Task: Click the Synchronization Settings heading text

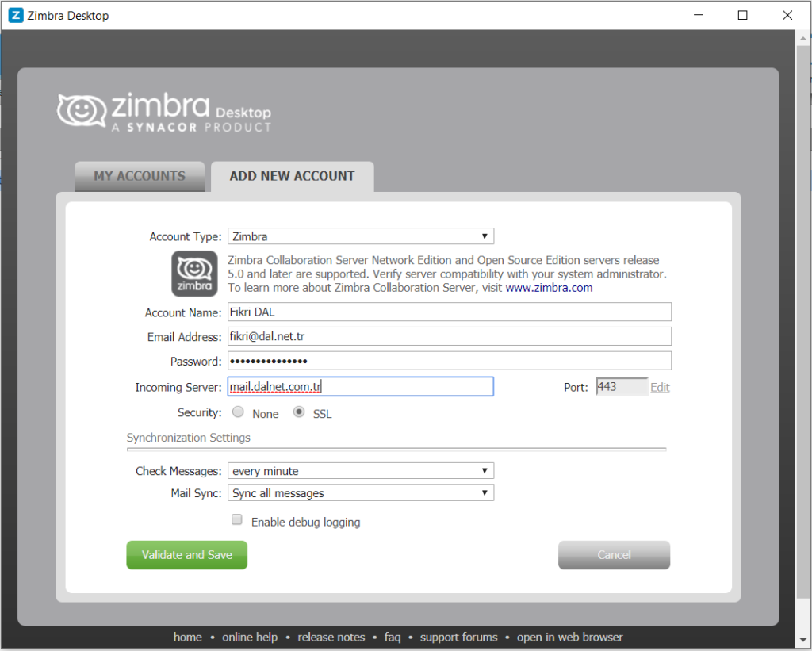Action: click(x=189, y=438)
